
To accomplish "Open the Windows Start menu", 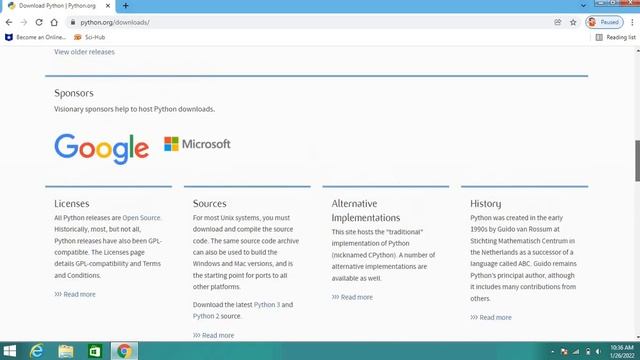I will (x=9, y=351).
